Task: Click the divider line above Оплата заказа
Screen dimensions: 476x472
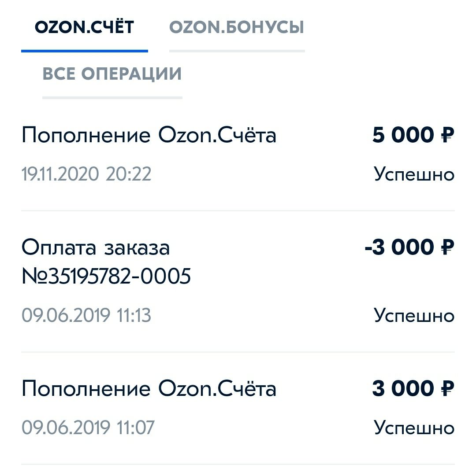Action: pos(238,211)
